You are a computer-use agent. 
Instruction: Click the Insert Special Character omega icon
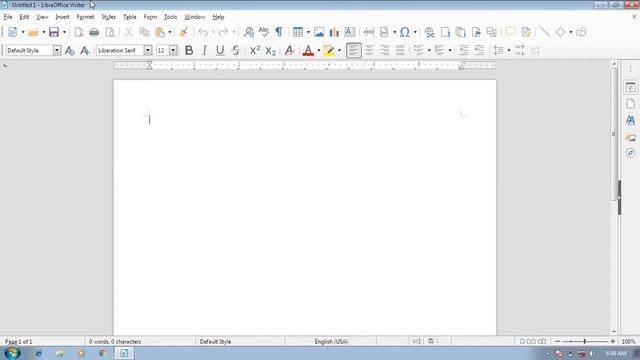[x=404, y=32]
